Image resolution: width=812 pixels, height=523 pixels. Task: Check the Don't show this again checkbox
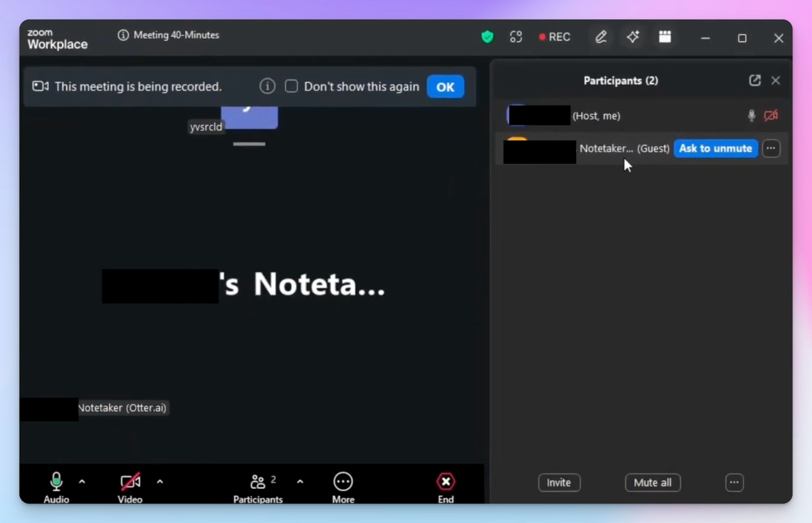click(x=291, y=86)
